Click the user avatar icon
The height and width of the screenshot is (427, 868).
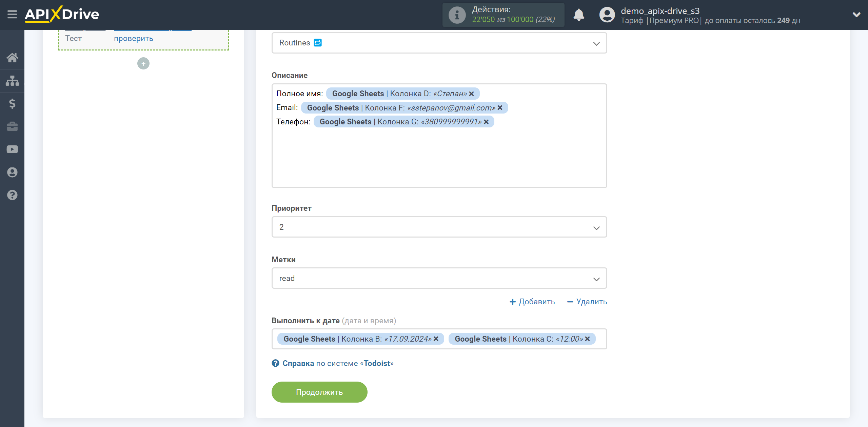click(607, 15)
